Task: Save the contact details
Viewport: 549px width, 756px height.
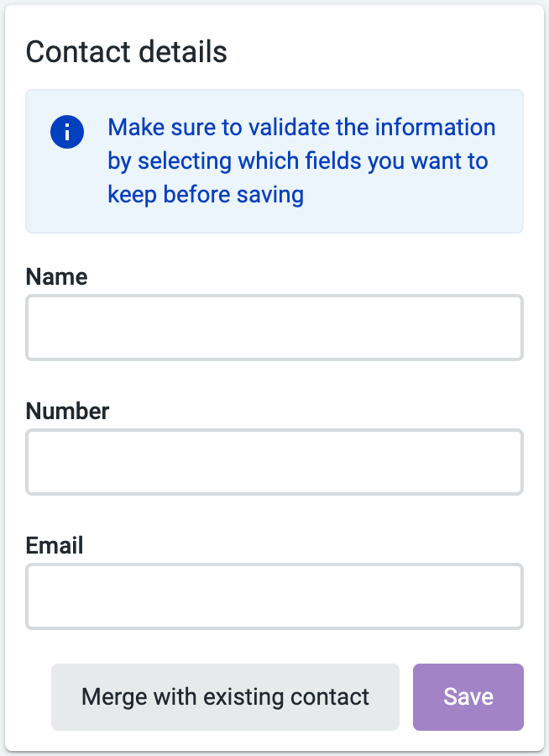Action: (x=468, y=696)
